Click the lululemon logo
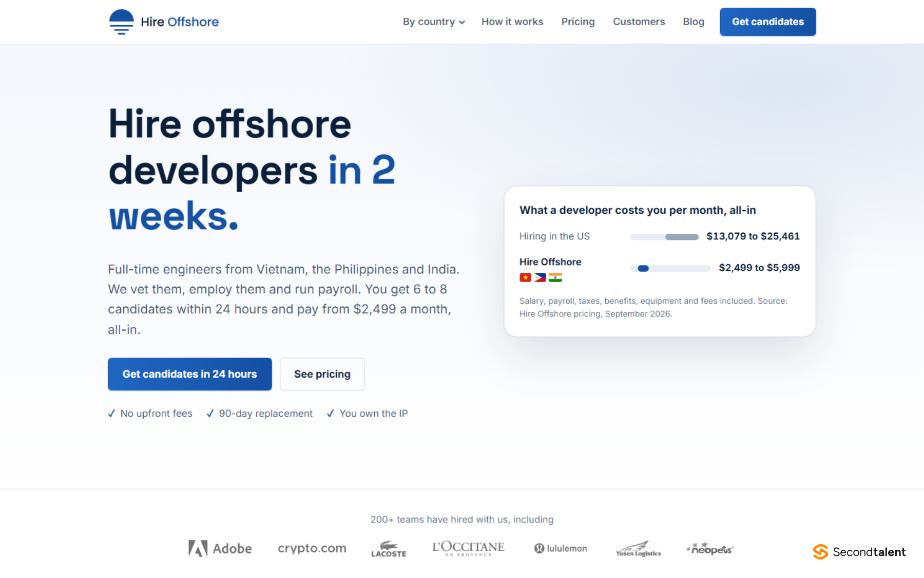This screenshot has width=924, height=578. [561, 548]
